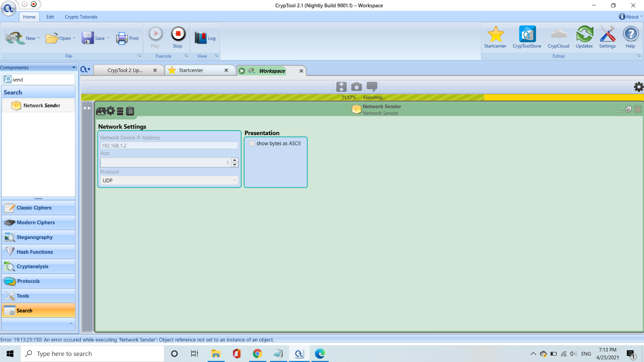The width and height of the screenshot is (644, 362).
Task: Open Classic Ciphers category
Action: [38, 208]
